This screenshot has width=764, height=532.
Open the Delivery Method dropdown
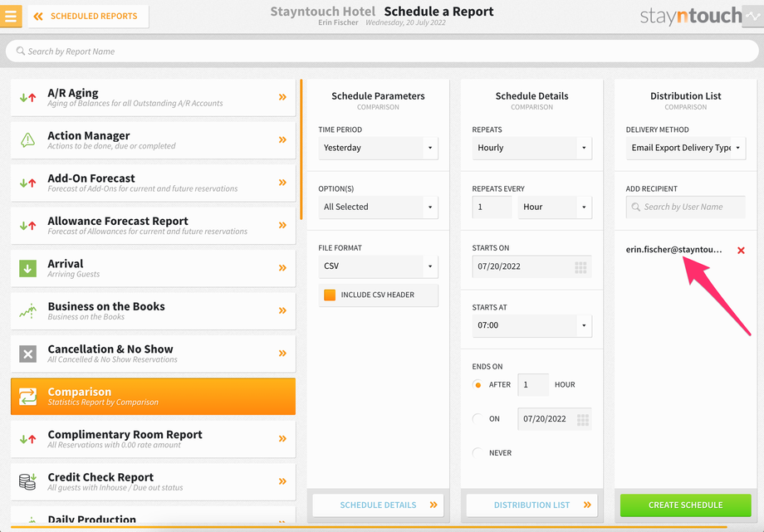(686, 148)
